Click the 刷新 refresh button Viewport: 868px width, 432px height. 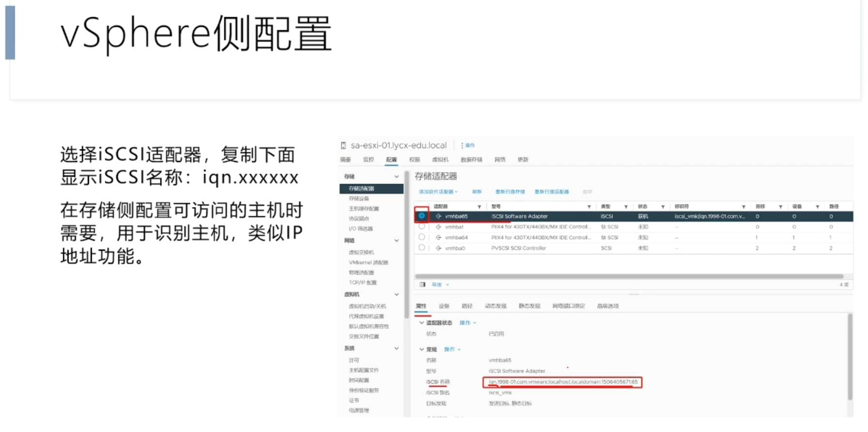click(x=477, y=192)
